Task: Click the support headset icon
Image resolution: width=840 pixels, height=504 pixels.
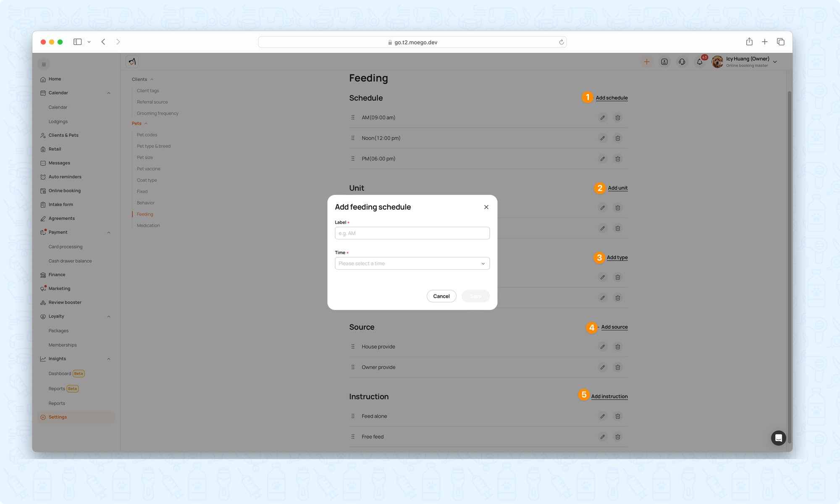Action: 682,62
